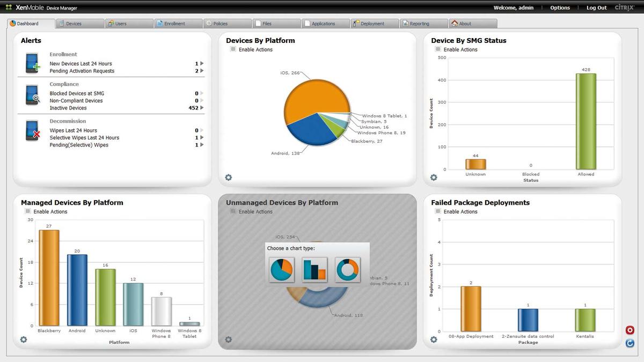Select the Dashboard tab
644x362 pixels.
click(x=31, y=24)
